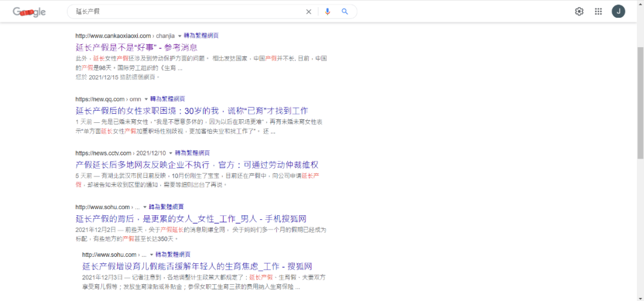
Task: Start voice search with the microphone icon
Action: [x=327, y=11]
